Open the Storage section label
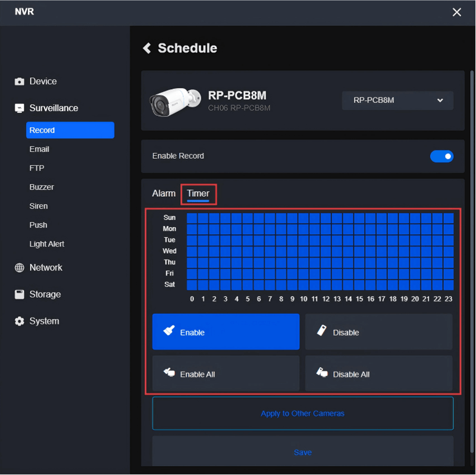 coord(45,294)
